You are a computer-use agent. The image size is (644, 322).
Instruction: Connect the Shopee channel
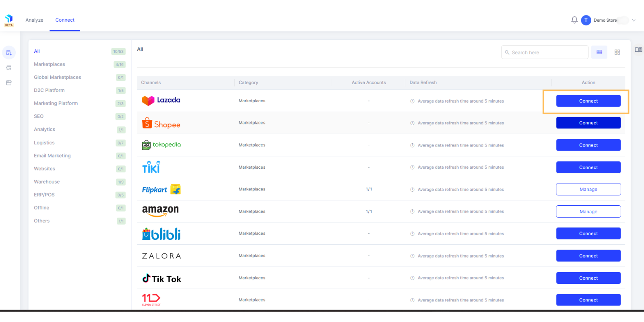(588, 123)
